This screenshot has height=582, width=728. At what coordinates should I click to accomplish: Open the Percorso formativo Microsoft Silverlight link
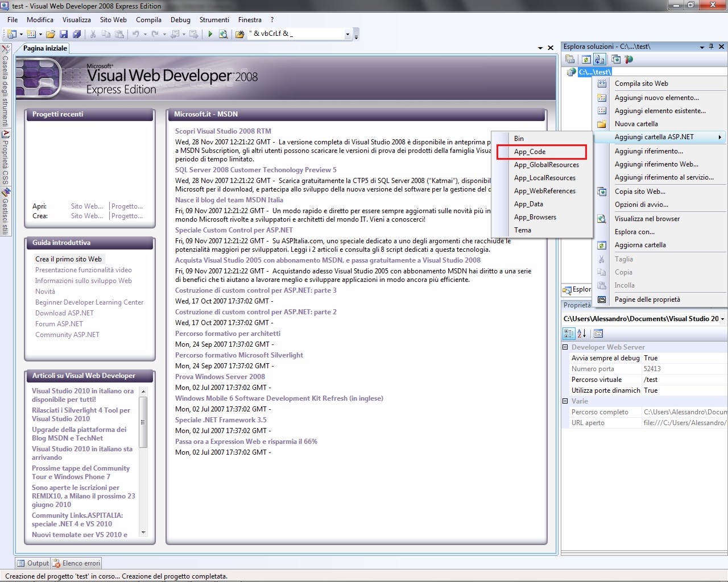[x=239, y=355]
